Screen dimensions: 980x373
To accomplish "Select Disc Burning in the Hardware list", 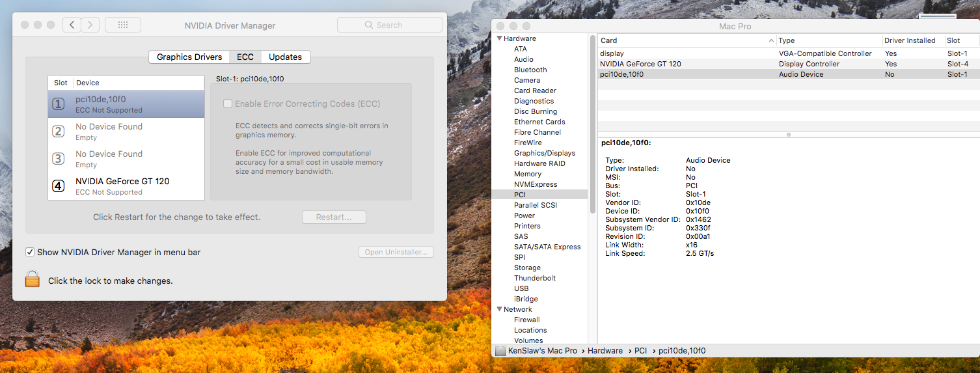I will coord(536,111).
